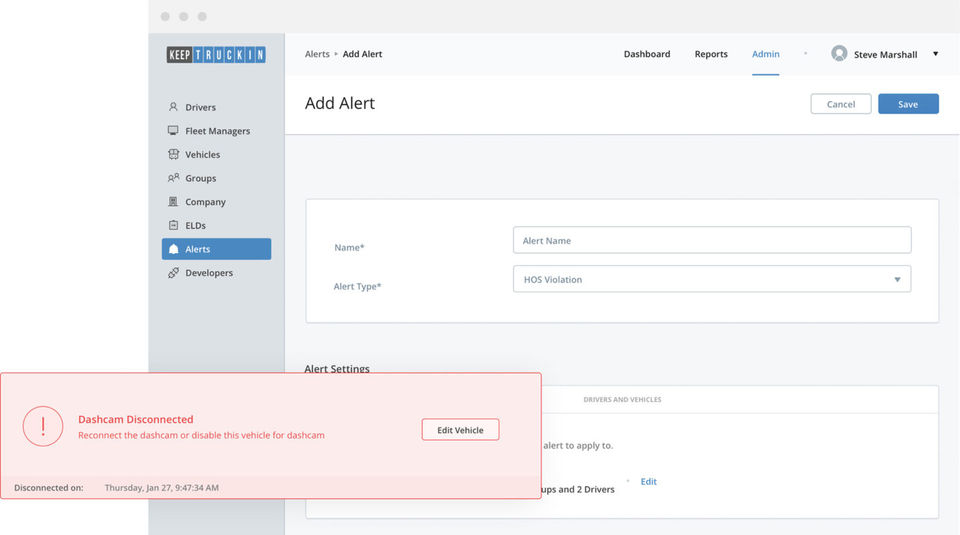Open Steve Marshall account dropdown arrow

click(936, 54)
